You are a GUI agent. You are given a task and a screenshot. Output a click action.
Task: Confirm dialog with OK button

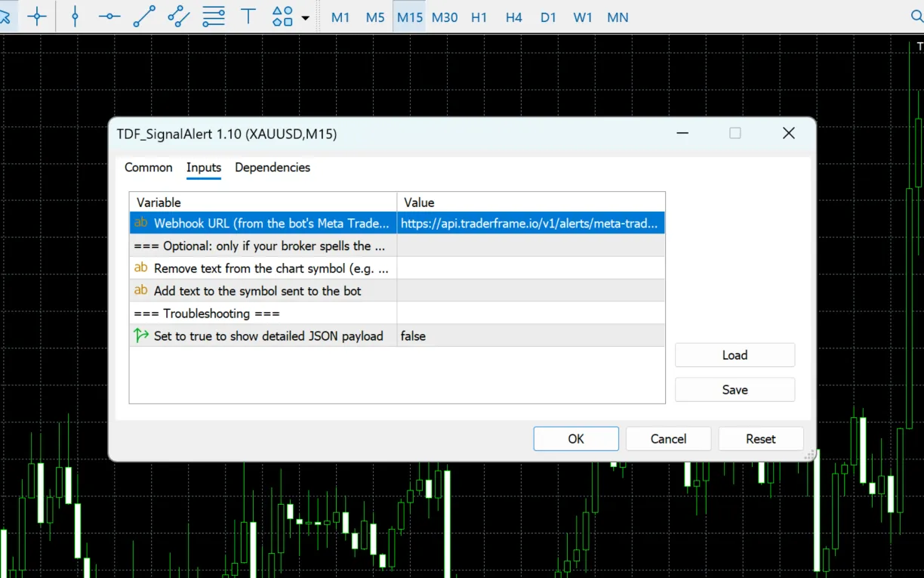click(576, 439)
